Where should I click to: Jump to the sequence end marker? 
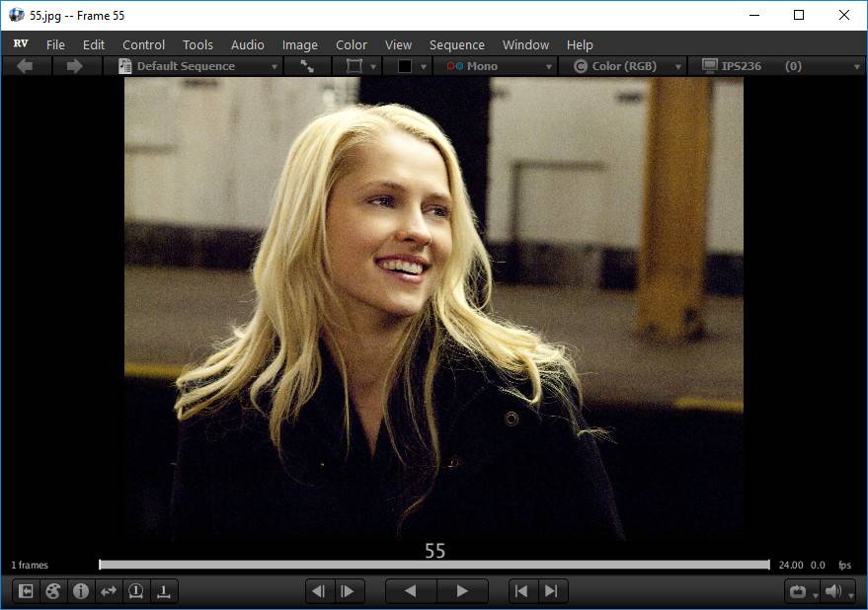551,591
